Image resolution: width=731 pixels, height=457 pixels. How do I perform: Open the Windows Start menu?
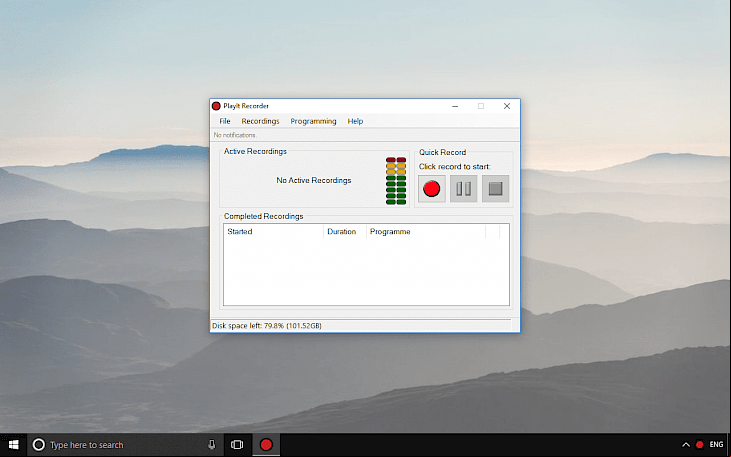coord(14,445)
